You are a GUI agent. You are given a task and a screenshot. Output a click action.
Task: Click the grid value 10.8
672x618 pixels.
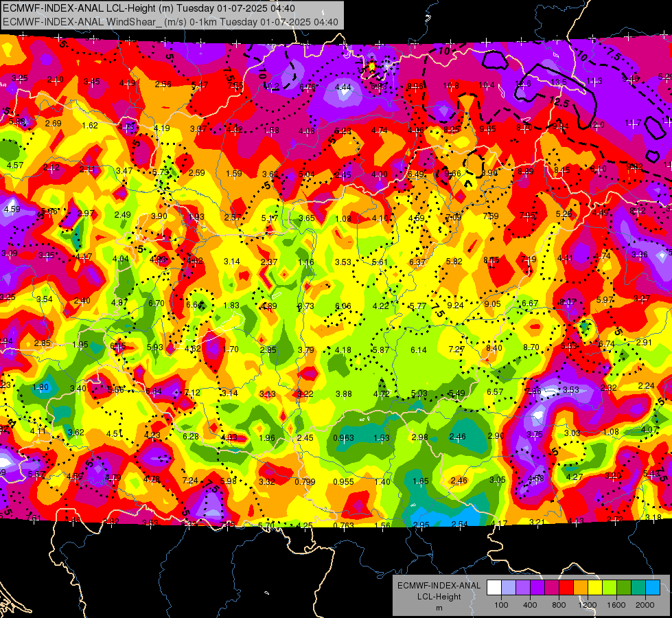click(451, 85)
